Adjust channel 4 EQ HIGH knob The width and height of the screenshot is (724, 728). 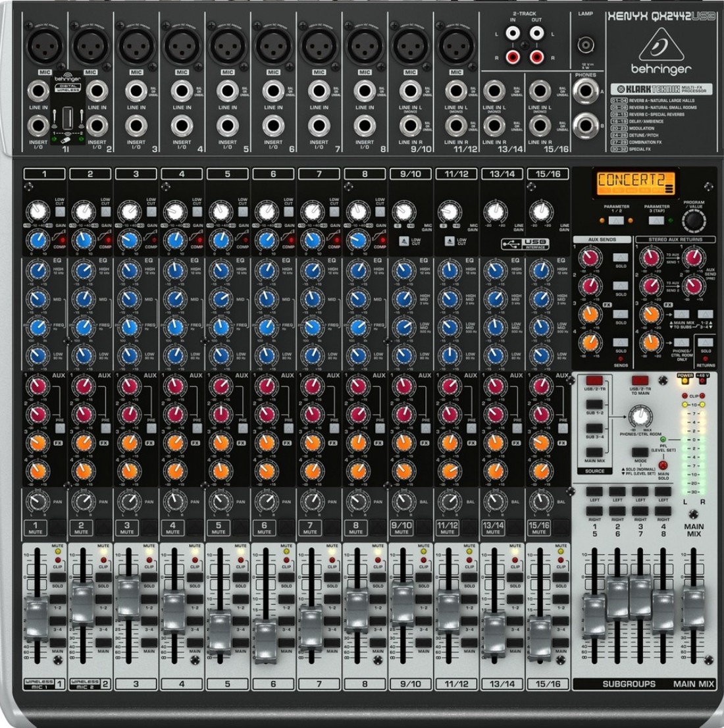point(175,271)
